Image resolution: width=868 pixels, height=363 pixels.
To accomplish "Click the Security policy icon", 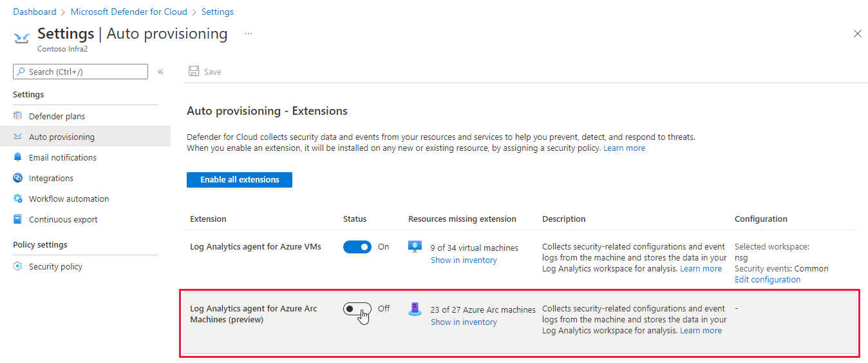I will tap(18, 266).
